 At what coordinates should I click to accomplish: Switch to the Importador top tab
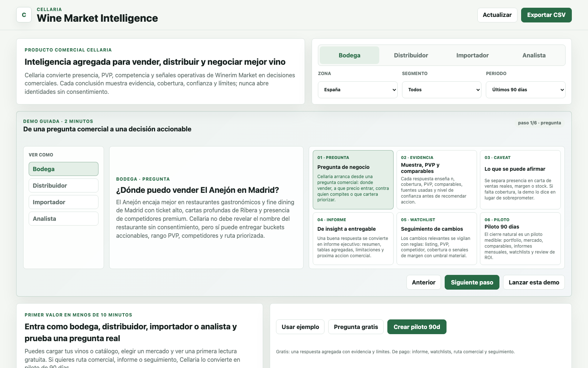click(x=473, y=55)
